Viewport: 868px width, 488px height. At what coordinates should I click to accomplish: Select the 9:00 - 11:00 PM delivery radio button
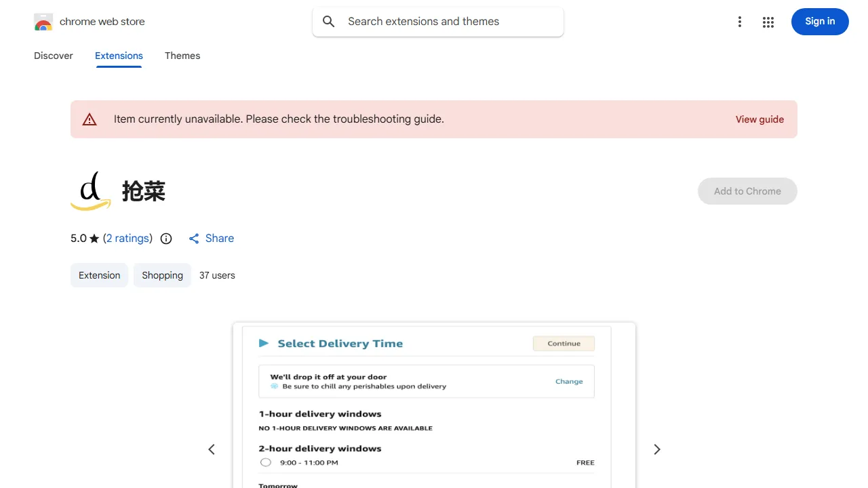[265, 462]
